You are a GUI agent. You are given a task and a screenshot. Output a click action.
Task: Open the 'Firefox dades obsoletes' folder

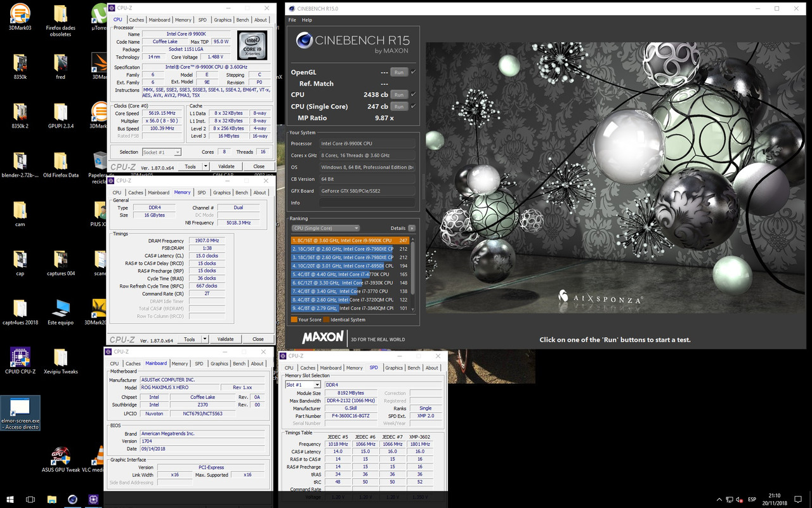[x=60, y=20]
